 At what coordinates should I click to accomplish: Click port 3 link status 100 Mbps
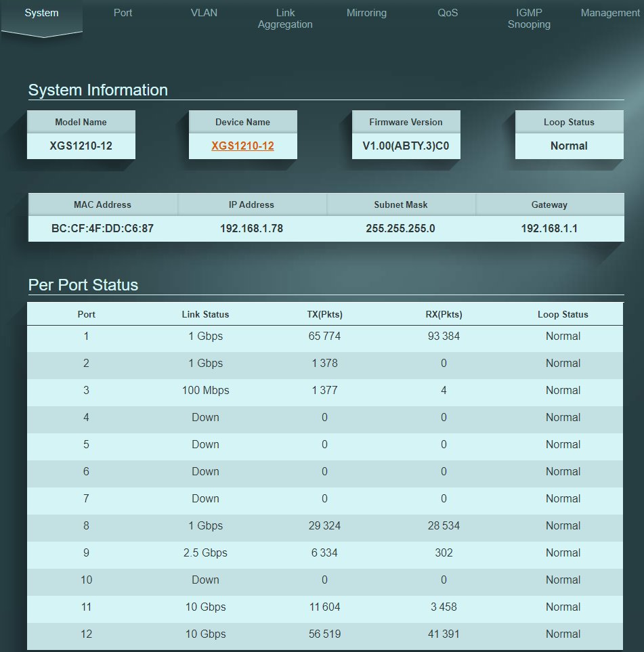[205, 390]
